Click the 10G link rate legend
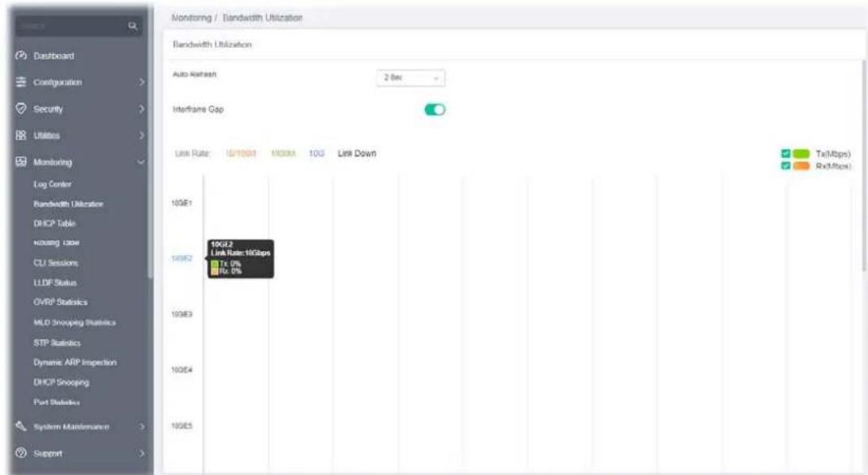The height and width of the screenshot is (475, 868). pos(316,153)
